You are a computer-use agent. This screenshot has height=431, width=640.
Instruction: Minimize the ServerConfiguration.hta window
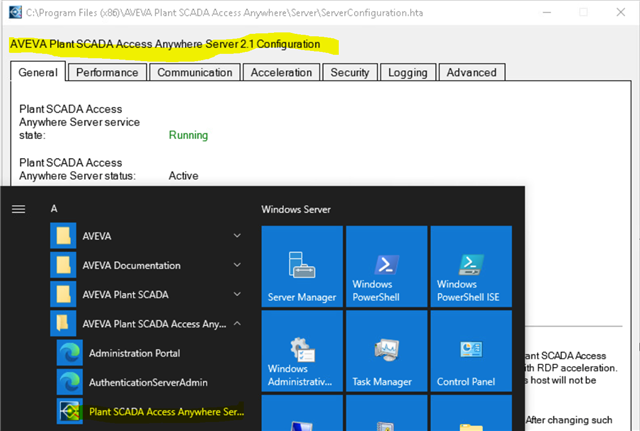tap(547, 12)
